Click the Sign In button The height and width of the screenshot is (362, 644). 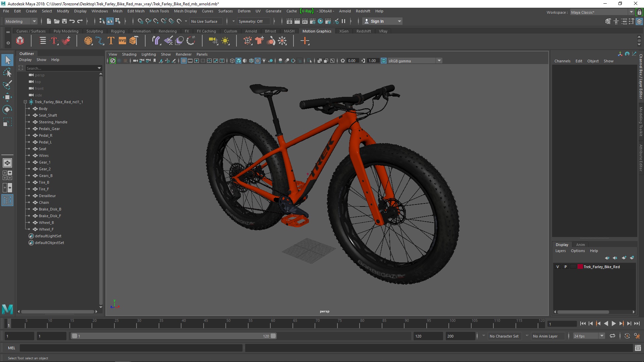377,21
